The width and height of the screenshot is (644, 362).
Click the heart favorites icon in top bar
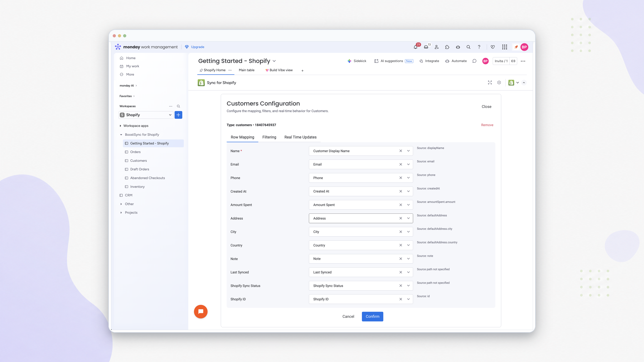(x=493, y=47)
